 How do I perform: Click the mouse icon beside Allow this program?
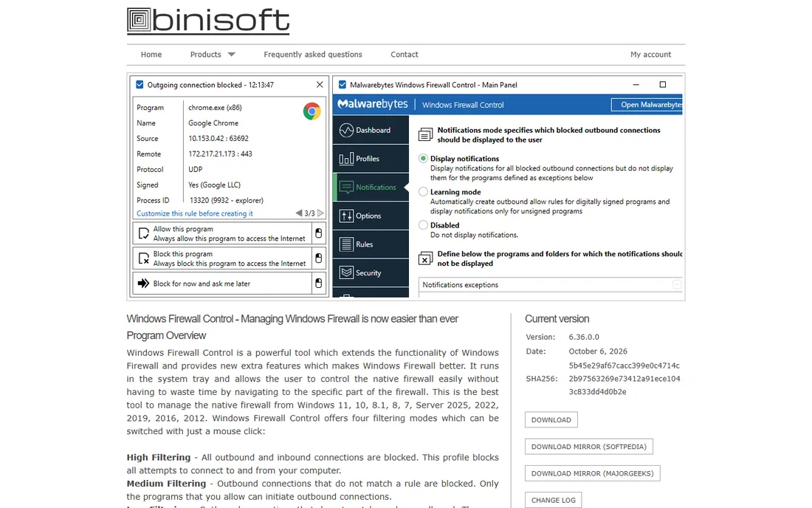tap(318, 233)
